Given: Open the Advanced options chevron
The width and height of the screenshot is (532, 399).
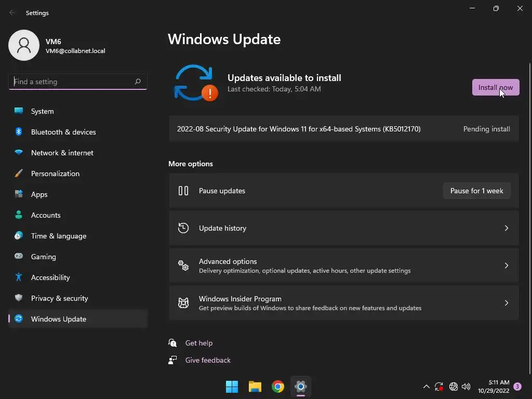Looking at the screenshot, I should tap(506, 265).
